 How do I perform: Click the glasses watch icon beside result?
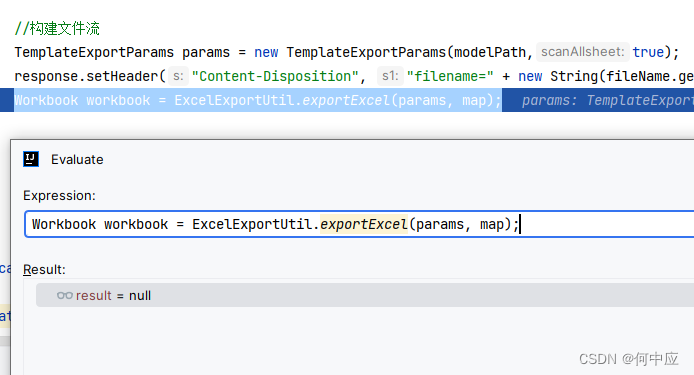point(65,295)
